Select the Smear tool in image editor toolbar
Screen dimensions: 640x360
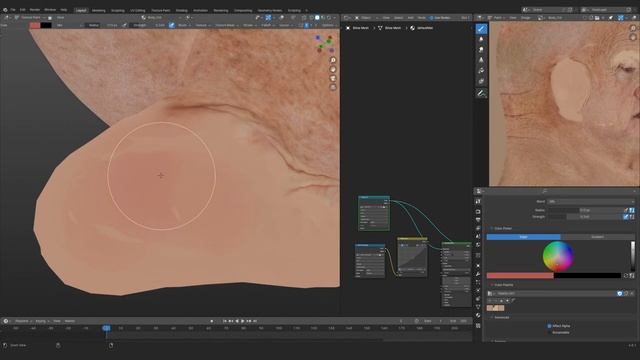pyautogui.click(x=481, y=50)
